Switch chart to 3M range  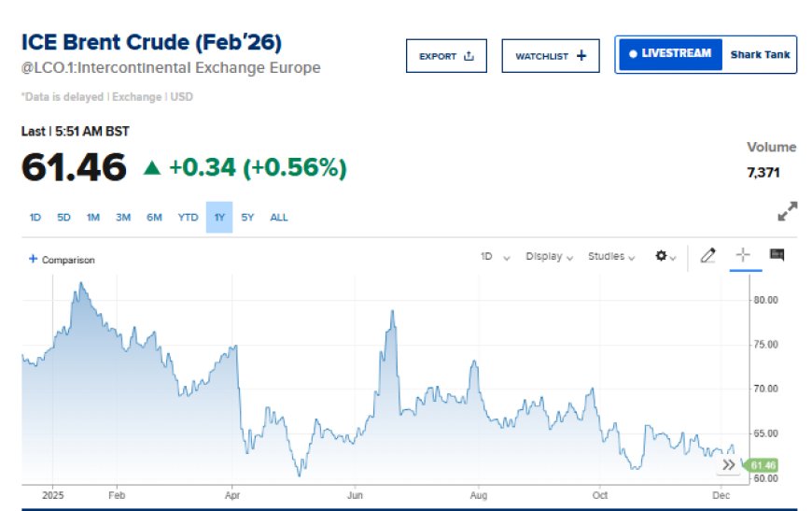coord(123,218)
